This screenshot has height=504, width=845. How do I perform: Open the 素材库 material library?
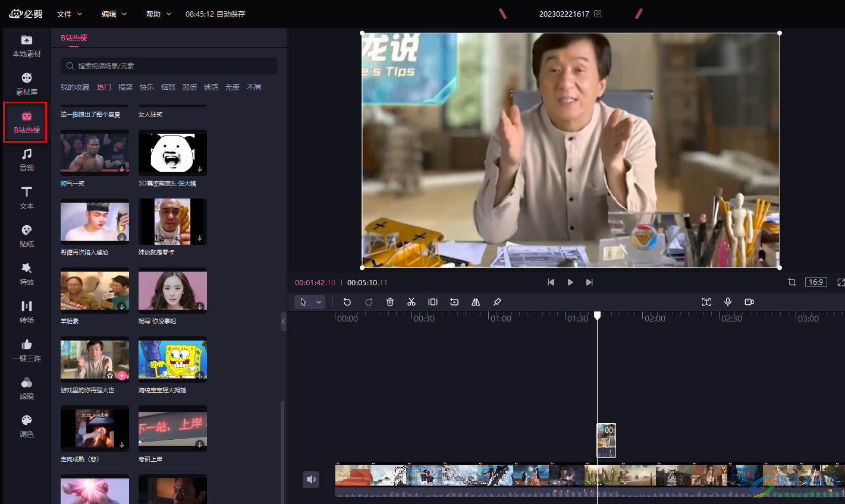click(x=27, y=84)
